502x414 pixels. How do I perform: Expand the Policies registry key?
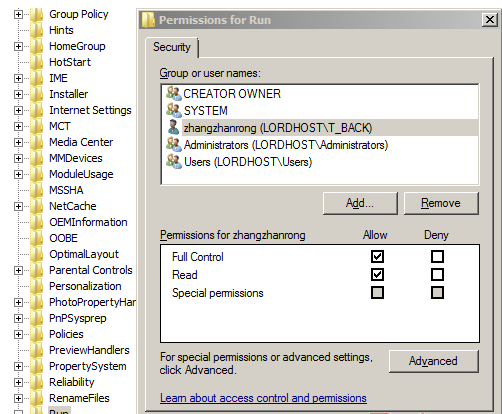[18, 334]
